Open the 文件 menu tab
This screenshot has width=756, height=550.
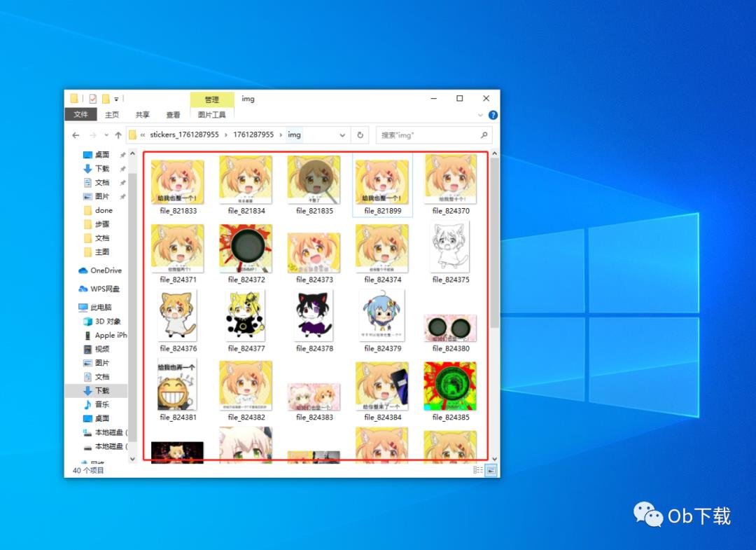81,114
